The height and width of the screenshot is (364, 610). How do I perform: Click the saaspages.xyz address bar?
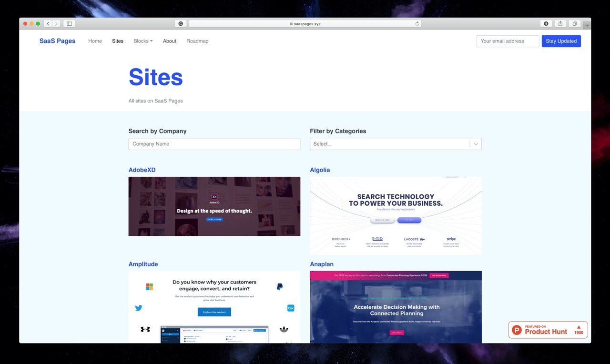(305, 23)
